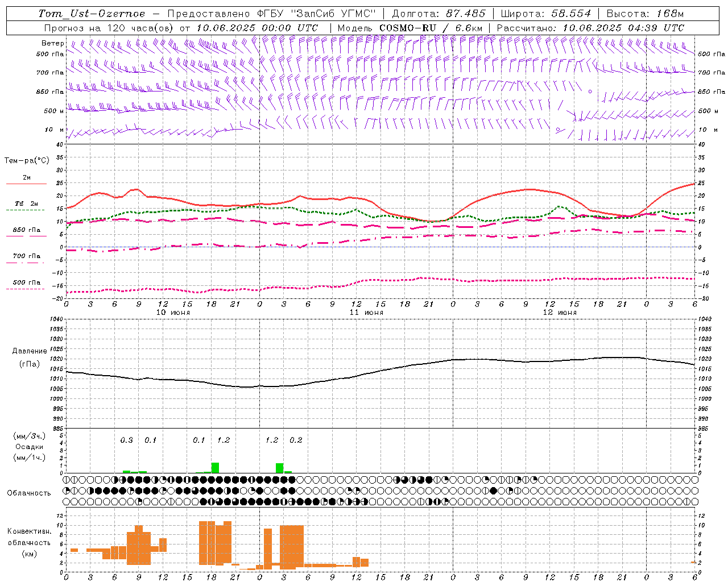This screenshot has width=728, height=582.
Task: Click the right wind-level label '700 гПа'
Action: coord(712,73)
